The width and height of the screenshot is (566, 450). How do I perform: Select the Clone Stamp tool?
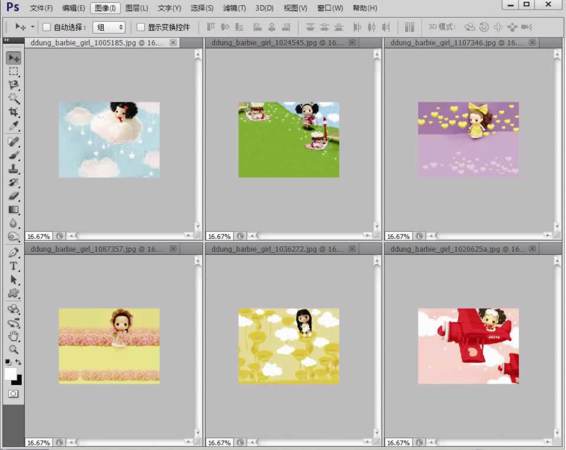tap(14, 169)
